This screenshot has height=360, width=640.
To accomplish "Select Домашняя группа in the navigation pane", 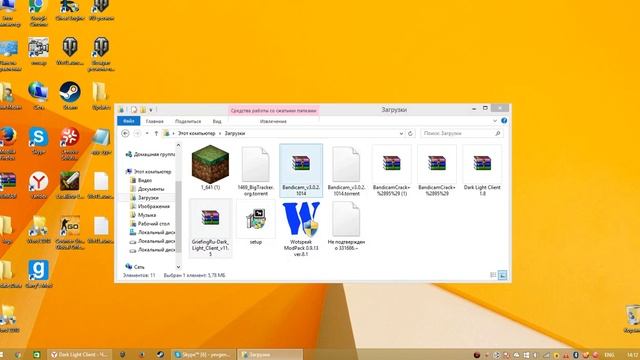I will [x=150, y=154].
